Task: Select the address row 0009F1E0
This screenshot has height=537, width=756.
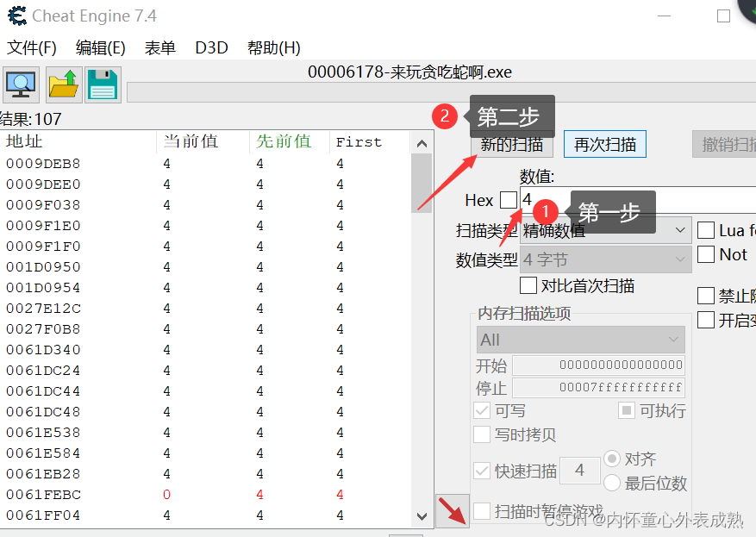Action: point(206,226)
